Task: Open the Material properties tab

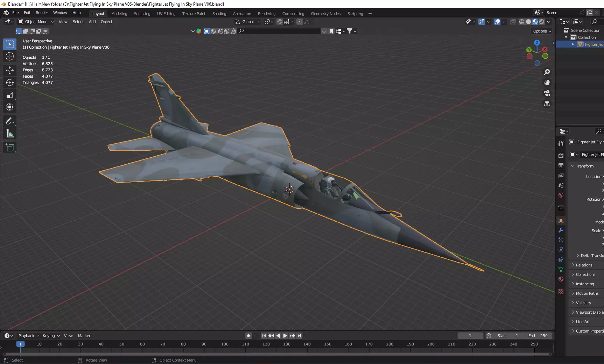Action: [x=561, y=279]
